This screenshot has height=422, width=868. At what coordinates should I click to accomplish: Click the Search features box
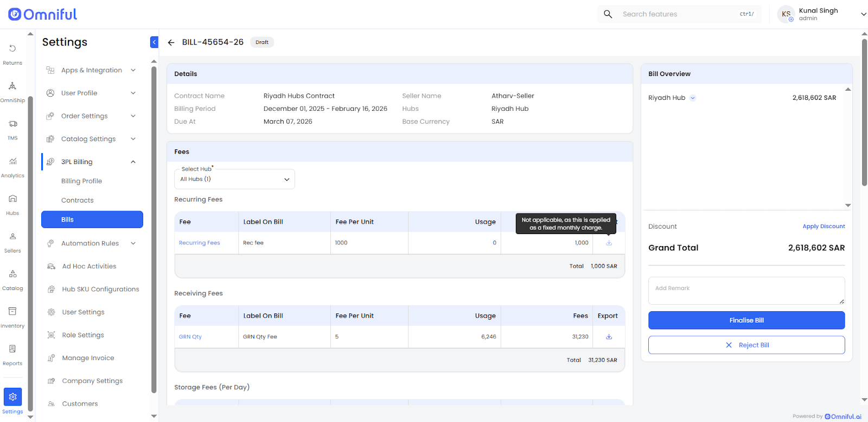tap(678, 14)
